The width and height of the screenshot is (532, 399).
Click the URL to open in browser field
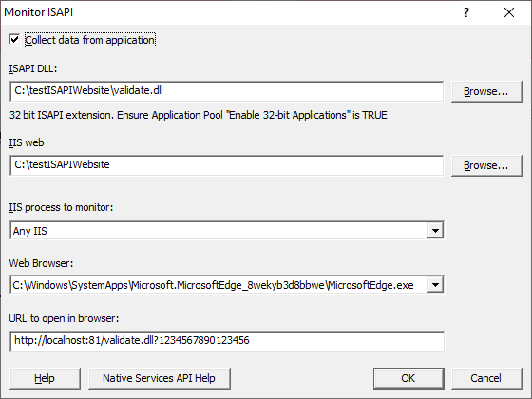point(227,341)
